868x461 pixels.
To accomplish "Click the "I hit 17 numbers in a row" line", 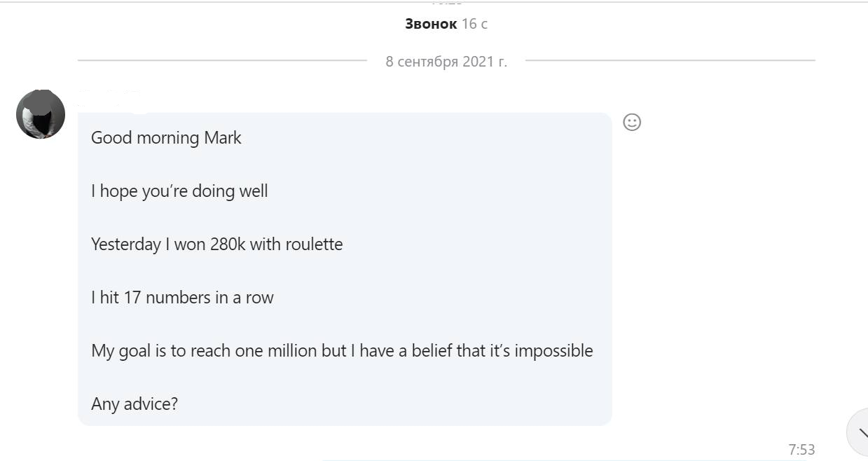I will (x=182, y=298).
